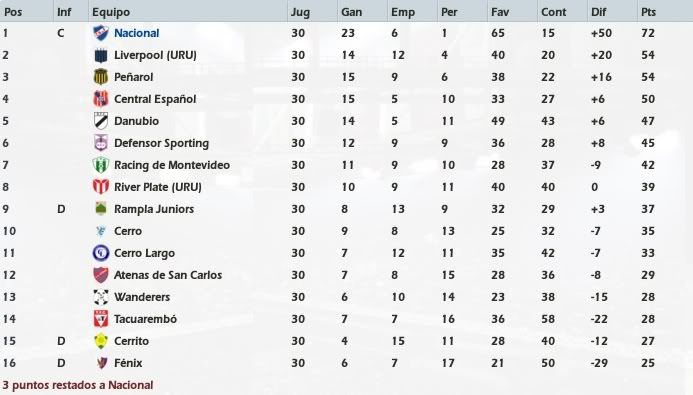693x395 pixels.
Task: Click the Cerrito yellow badge icon
Action: [x=101, y=341]
